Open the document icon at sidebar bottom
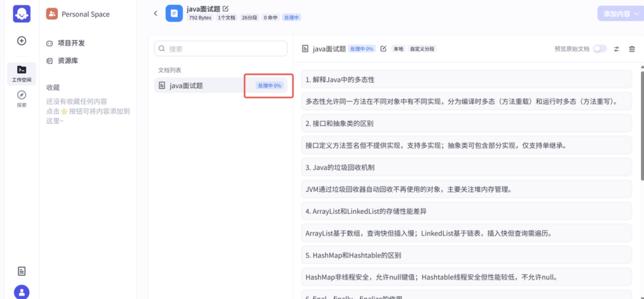Image resolution: width=644 pixels, height=299 pixels. (x=22, y=271)
